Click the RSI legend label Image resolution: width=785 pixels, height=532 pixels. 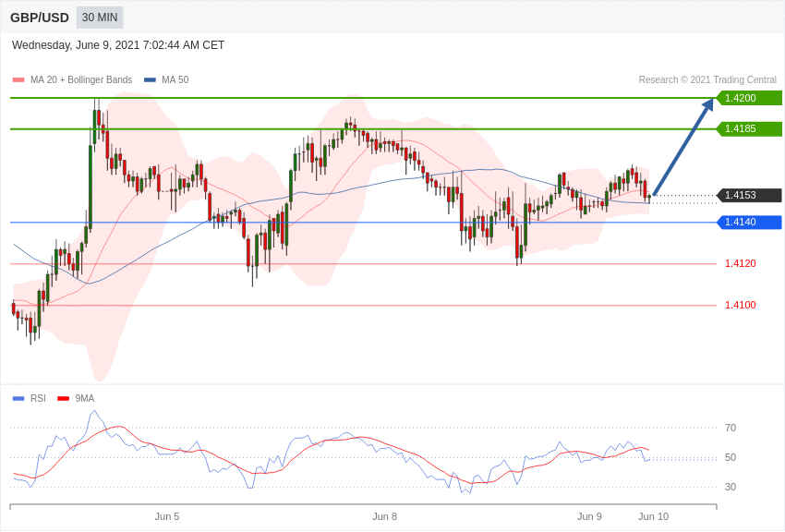[x=38, y=398]
